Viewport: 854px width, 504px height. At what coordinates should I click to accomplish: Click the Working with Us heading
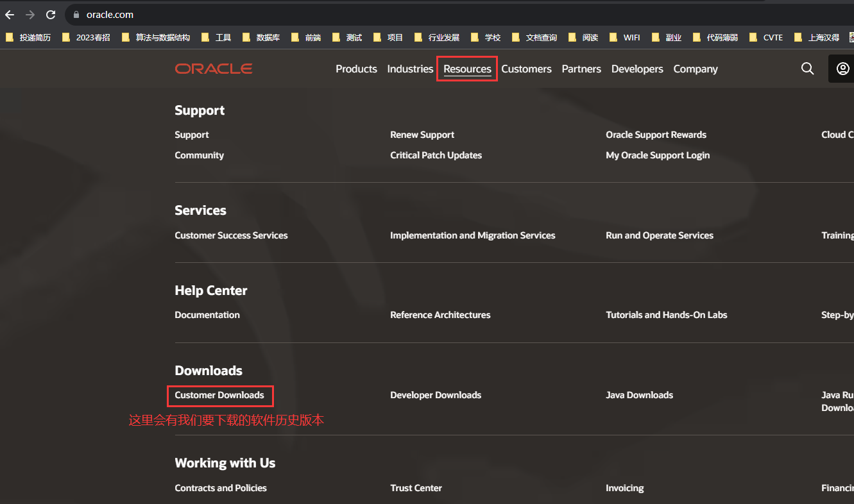tap(225, 463)
